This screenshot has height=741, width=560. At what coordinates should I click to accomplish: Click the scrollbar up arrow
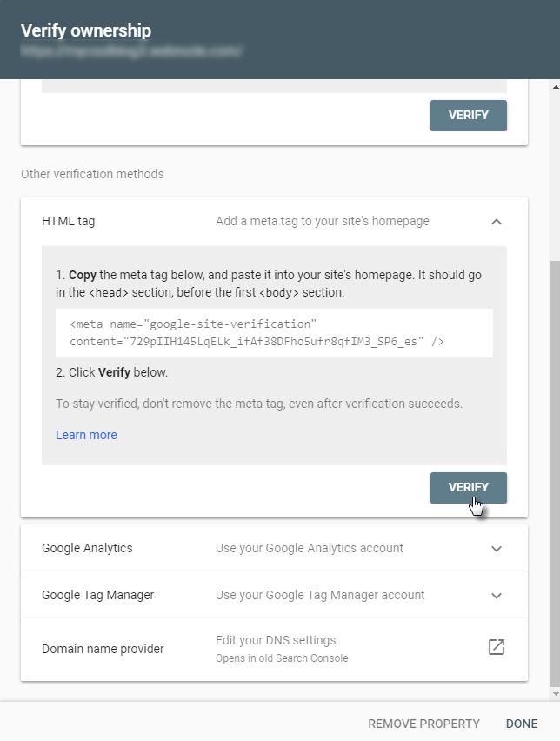[x=554, y=87]
